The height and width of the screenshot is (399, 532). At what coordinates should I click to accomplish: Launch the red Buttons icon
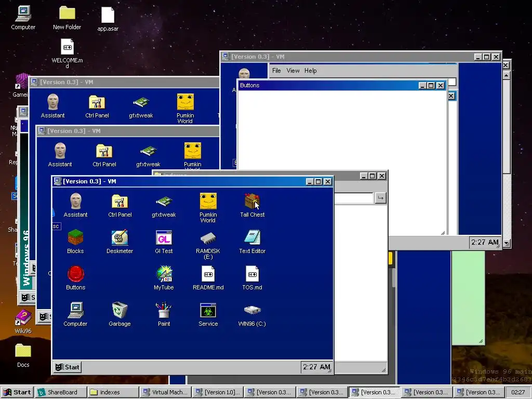pyautogui.click(x=75, y=277)
